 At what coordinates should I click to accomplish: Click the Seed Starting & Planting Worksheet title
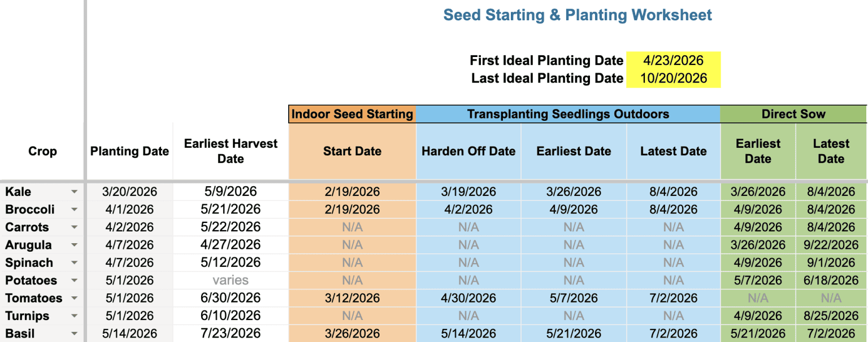coord(578,15)
